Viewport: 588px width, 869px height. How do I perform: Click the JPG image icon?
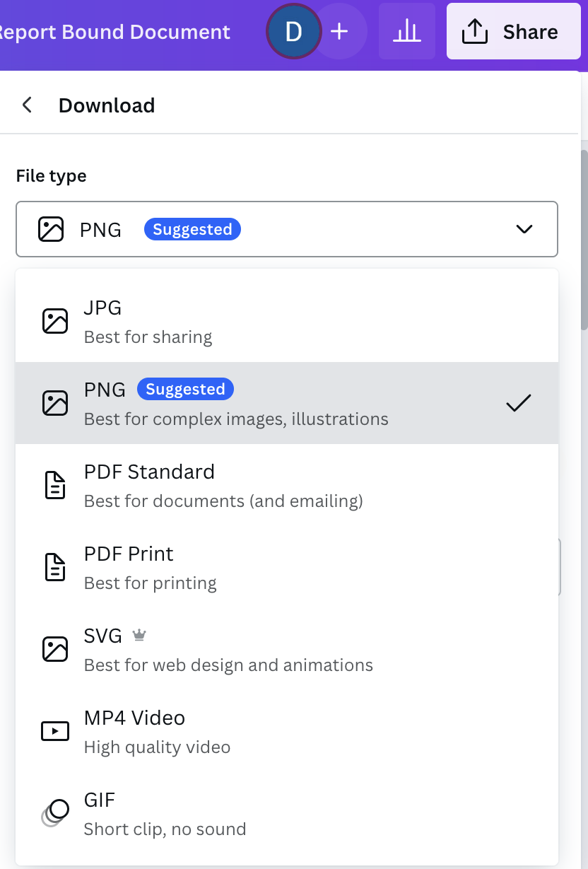click(55, 321)
